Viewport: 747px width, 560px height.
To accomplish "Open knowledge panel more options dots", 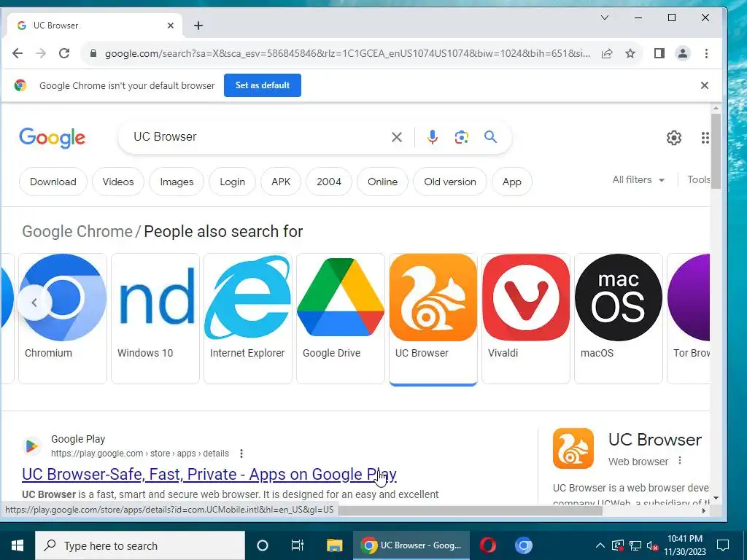I will tap(680, 461).
